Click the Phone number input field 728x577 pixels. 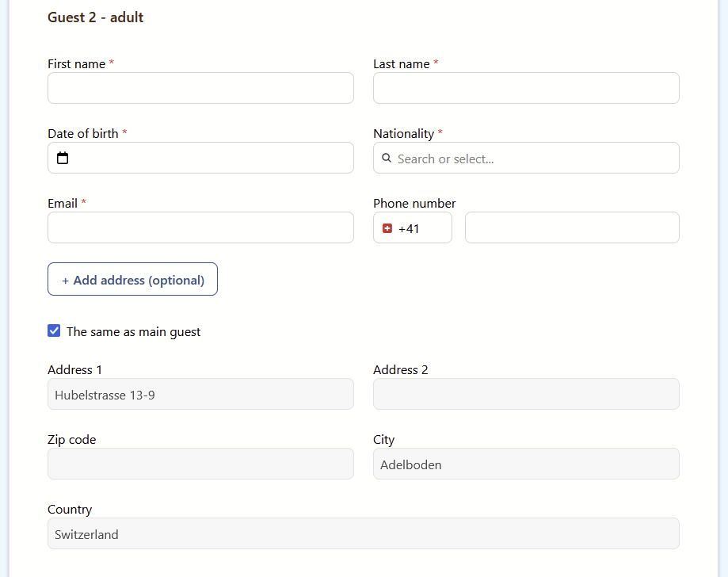572,227
